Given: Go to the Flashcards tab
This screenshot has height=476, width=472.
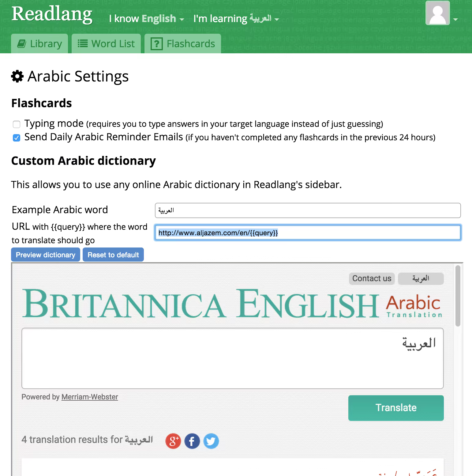Looking at the screenshot, I should click(x=183, y=44).
